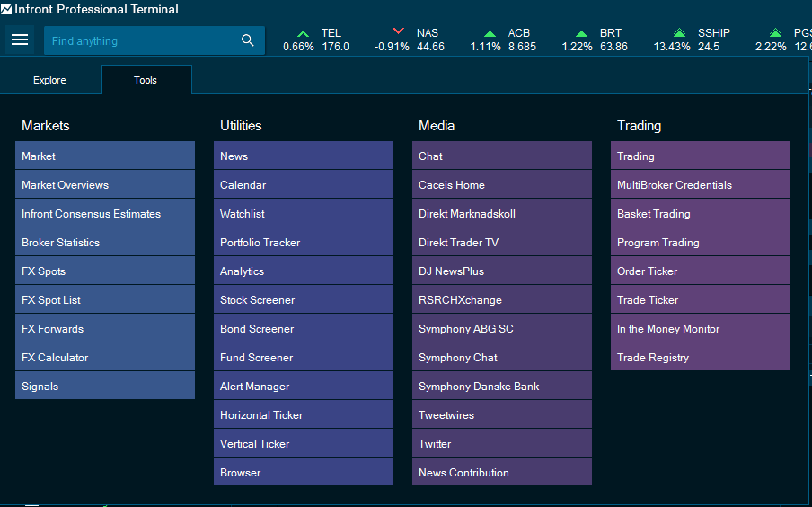812x507 pixels.
Task: Switch to the Explore tab
Action: 49,80
